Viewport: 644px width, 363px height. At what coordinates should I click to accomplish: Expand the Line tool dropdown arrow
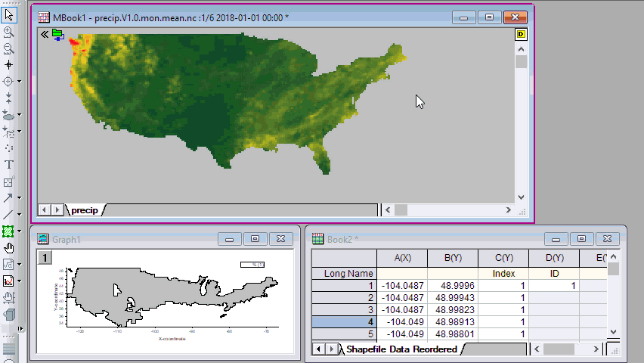19,215
